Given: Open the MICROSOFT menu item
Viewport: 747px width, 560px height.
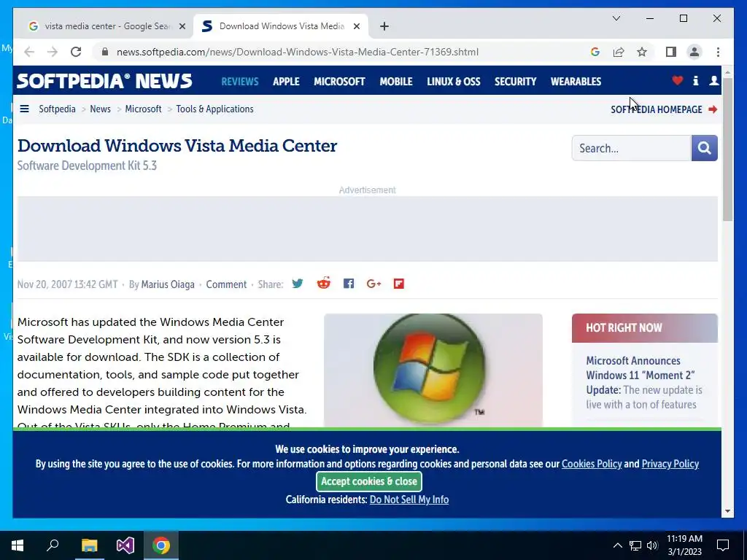Looking at the screenshot, I should [x=339, y=82].
